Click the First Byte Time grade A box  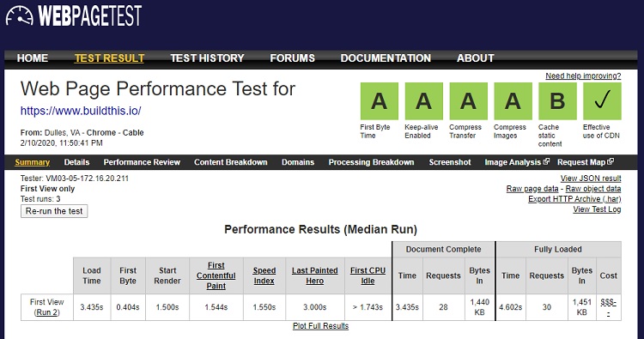point(380,101)
